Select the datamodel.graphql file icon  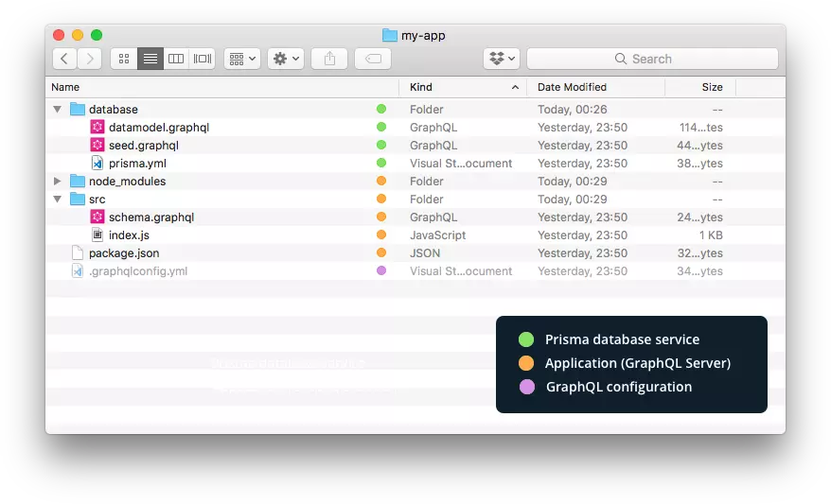click(x=97, y=127)
